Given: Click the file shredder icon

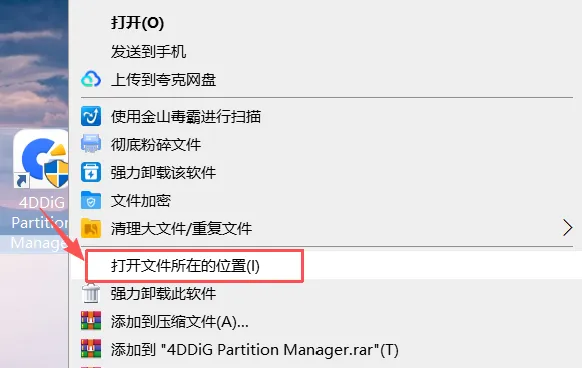Looking at the screenshot, I should [91, 144].
